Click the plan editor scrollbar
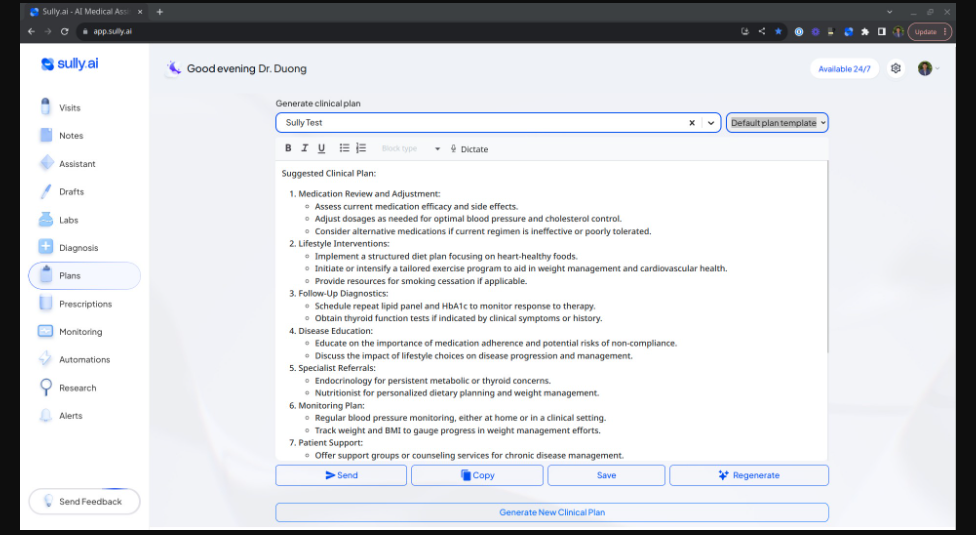The image size is (976, 535). point(827,256)
